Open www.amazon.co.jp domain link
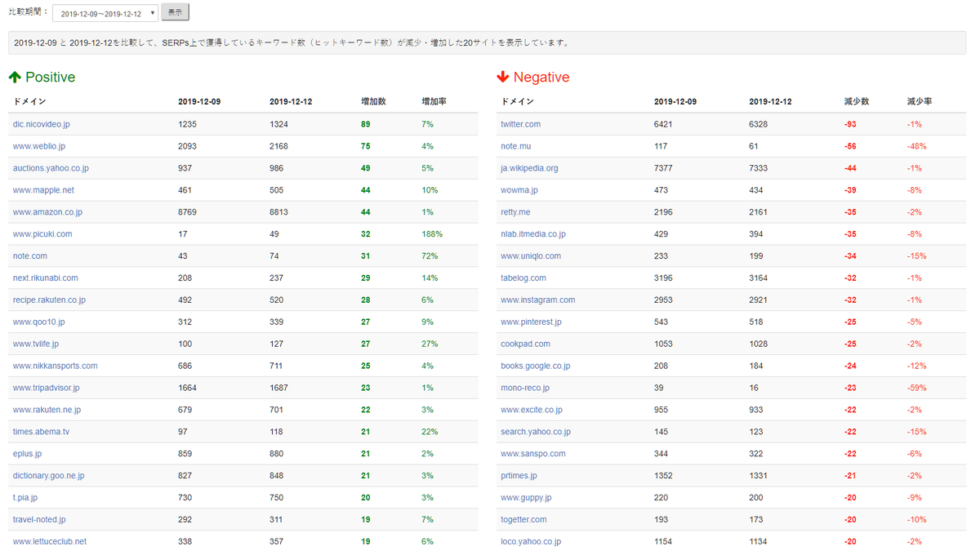Viewport: 980px width, 555px height. [47, 212]
